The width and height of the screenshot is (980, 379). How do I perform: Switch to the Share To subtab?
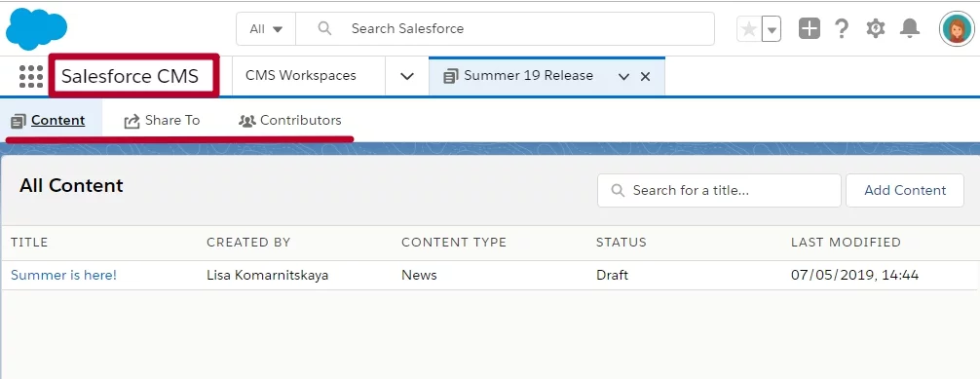[x=162, y=120]
